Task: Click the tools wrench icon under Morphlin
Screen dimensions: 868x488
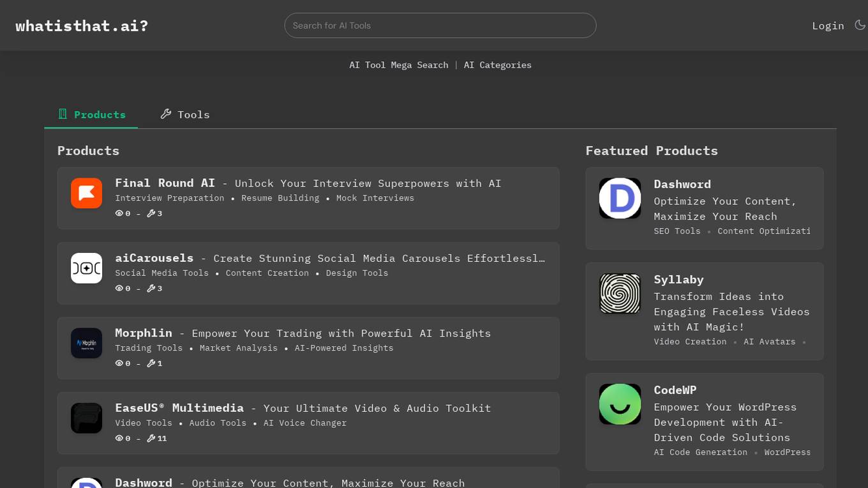Action: 151,363
